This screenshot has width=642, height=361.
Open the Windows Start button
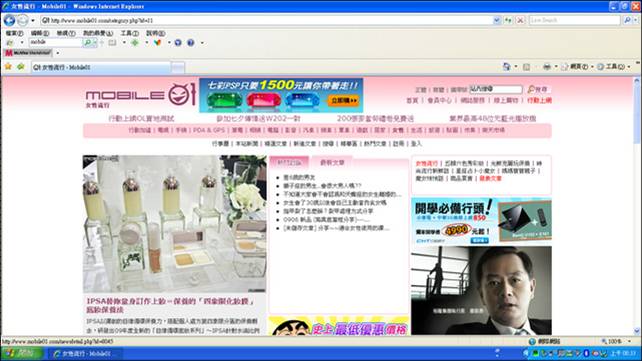tap(23, 353)
